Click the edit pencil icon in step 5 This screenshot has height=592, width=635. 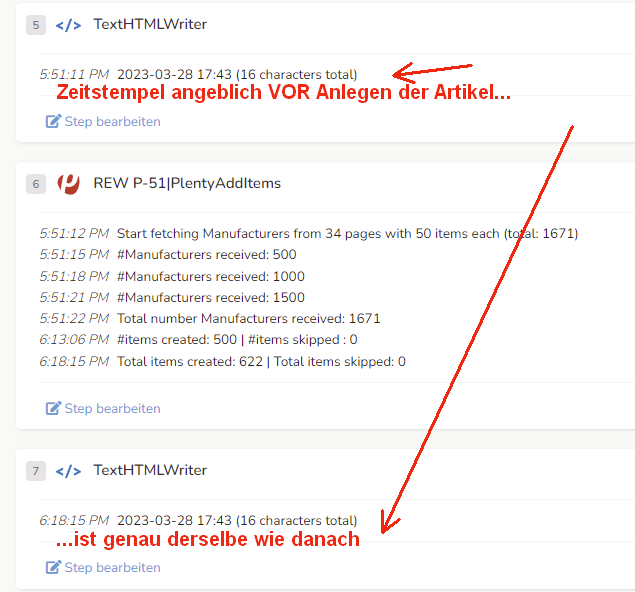coord(53,121)
